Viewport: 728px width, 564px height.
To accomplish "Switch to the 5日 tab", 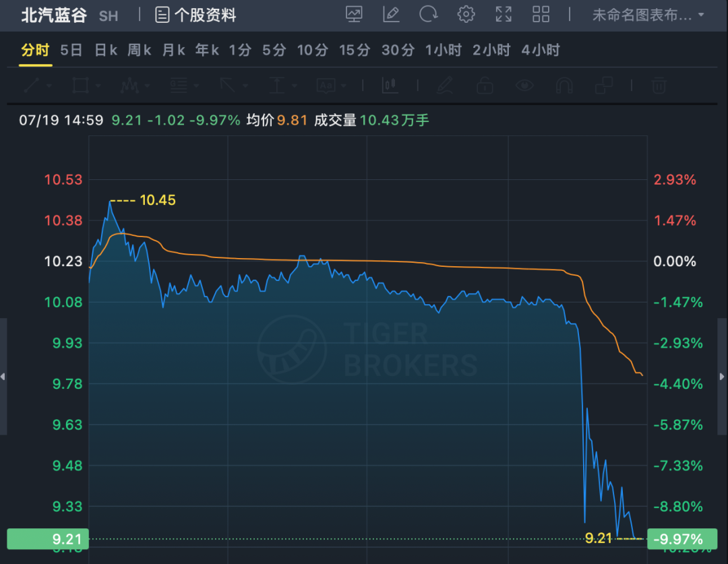I will [71, 50].
